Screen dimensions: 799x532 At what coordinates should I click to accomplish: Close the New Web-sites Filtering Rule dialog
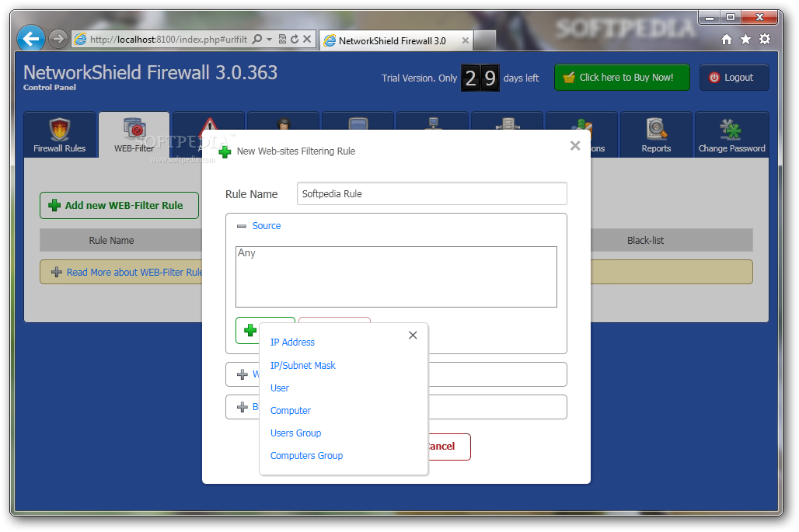point(575,146)
